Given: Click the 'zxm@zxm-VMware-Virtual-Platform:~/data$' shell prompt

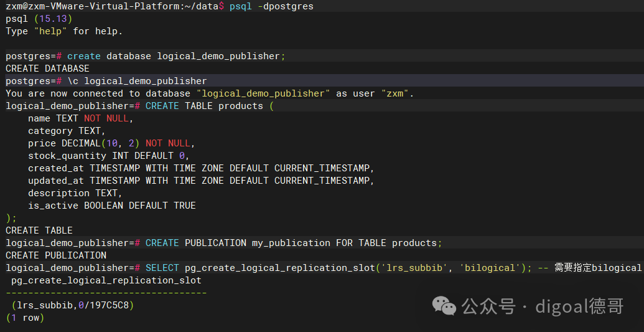Looking at the screenshot, I should 115,7.
